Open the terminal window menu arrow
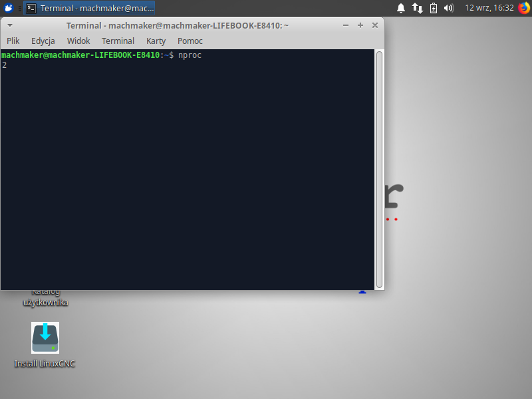The width and height of the screenshot is (532, 399). click(10, 25)
